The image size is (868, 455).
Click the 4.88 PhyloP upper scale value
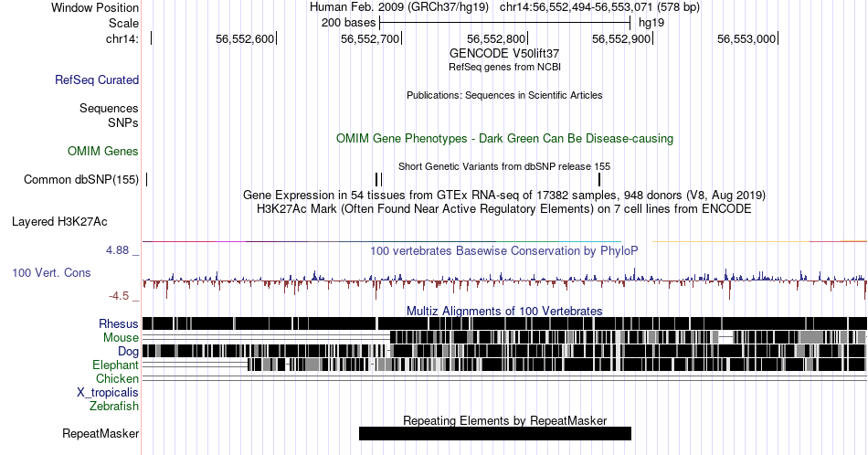117,250
